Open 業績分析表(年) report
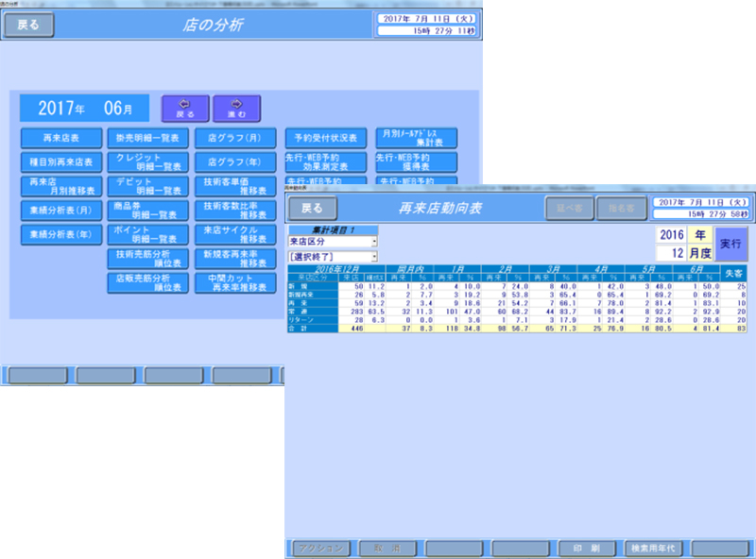756x559 pixels. pyautogui.click(x=61, y=234)
